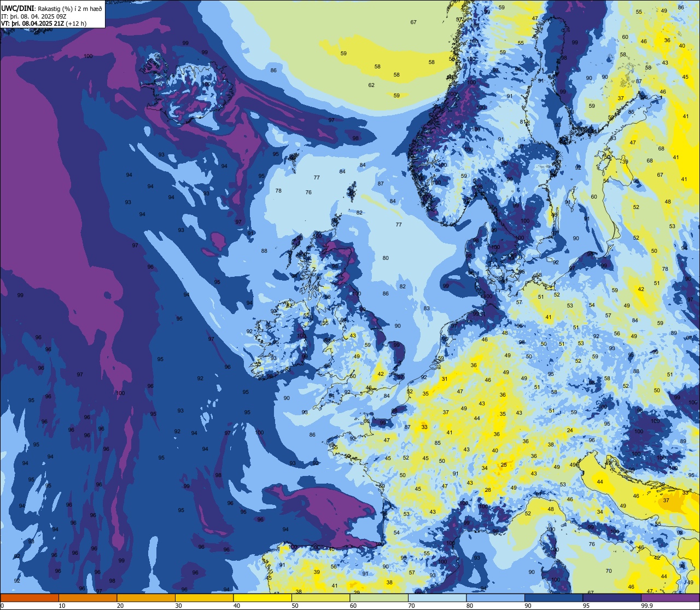
Task: Click the humidity value 62 north of Iceland
Action: coord(371,85)
